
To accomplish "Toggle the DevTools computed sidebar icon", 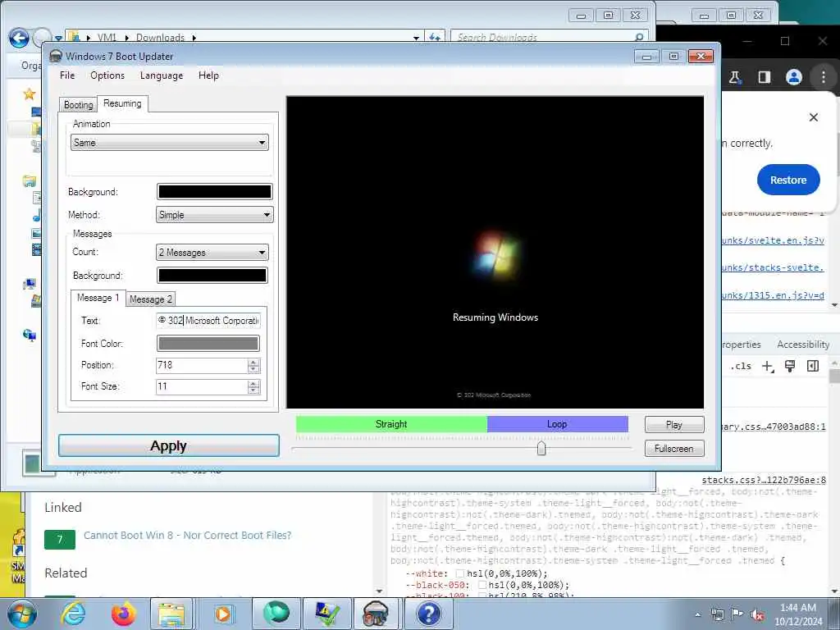I will click(x=813, y=366).
